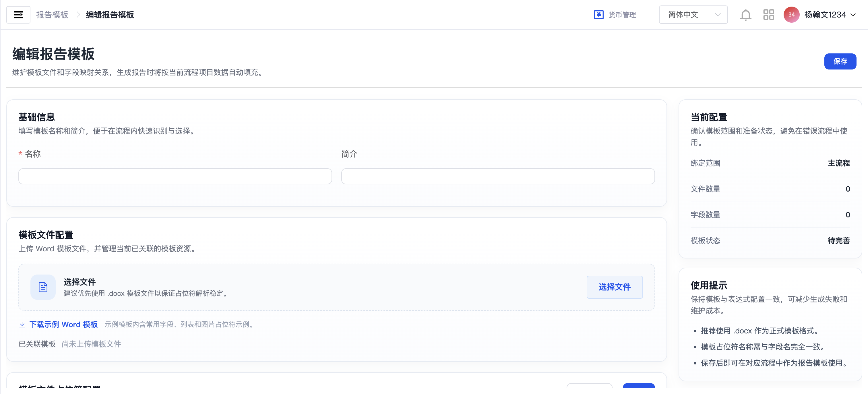Viewport: 868px width, 394px height.
Task: Click the currency management yen icon
Action: tap(598, 15)
